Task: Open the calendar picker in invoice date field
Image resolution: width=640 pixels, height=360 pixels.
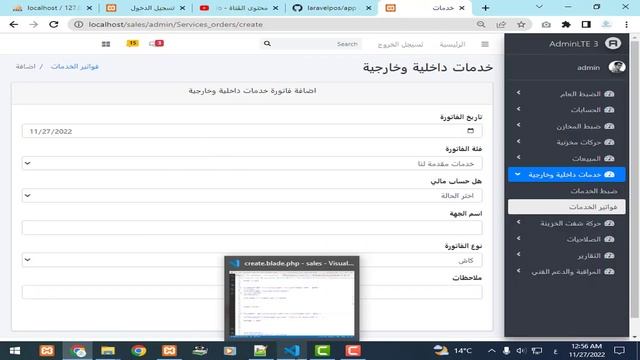Action: point(470,131)
